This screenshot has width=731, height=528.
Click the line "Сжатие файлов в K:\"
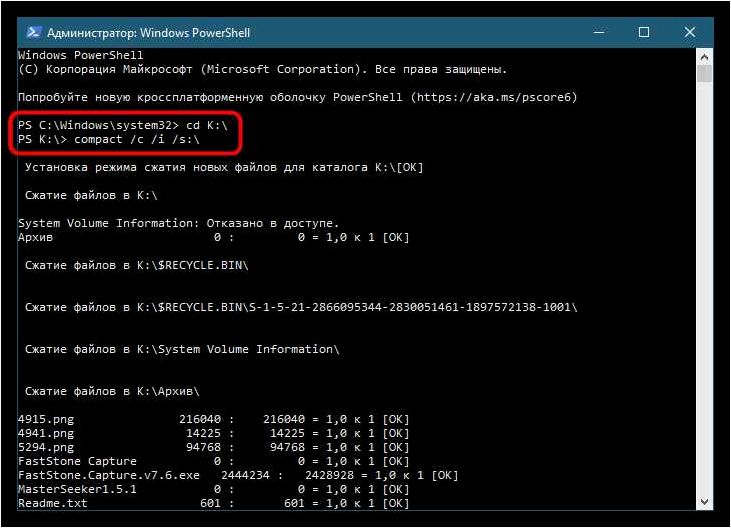(91, 195)
